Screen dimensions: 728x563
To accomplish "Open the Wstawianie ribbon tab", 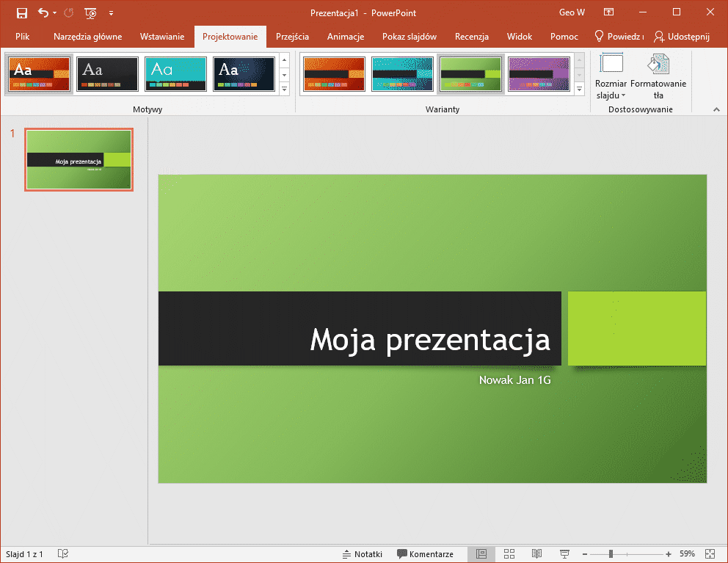I will coord(161,37).
